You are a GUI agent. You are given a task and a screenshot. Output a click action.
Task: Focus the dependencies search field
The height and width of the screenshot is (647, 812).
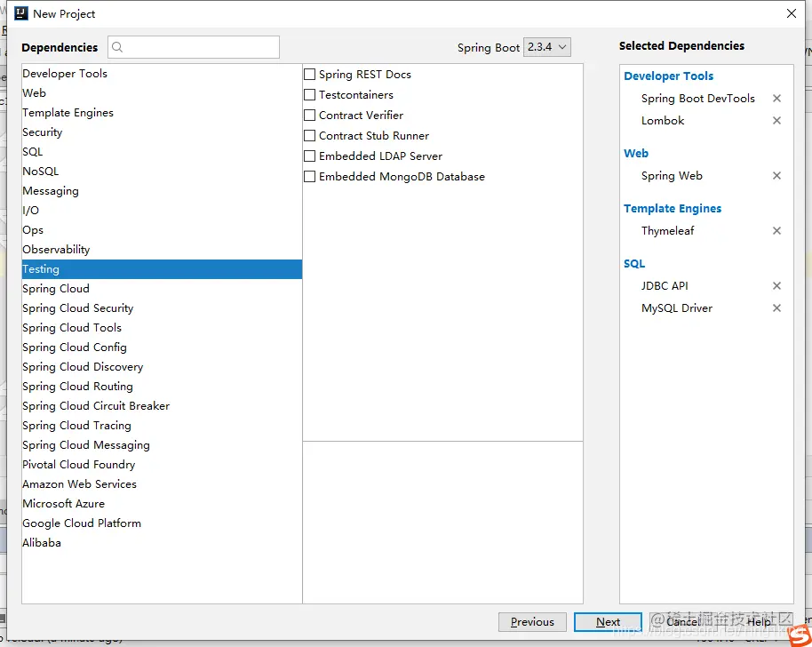194,47
